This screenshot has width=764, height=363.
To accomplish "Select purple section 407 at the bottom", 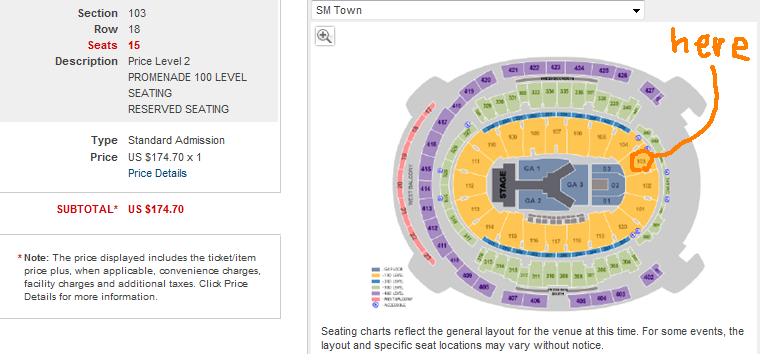I will click(513, 297).
